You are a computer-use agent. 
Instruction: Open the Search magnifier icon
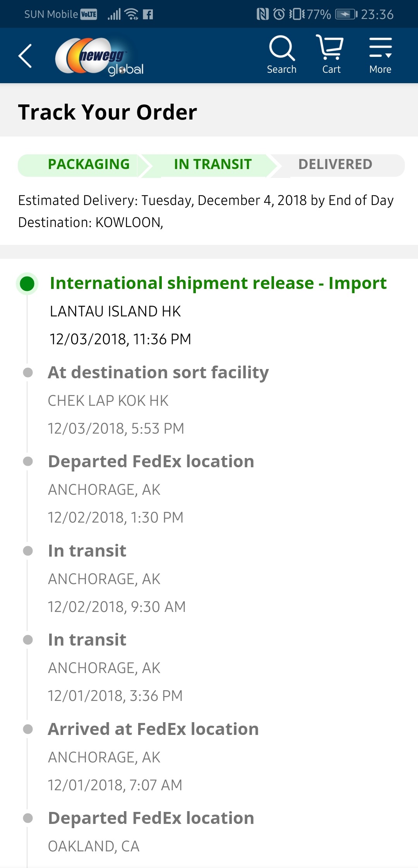[x=282, y=55]
